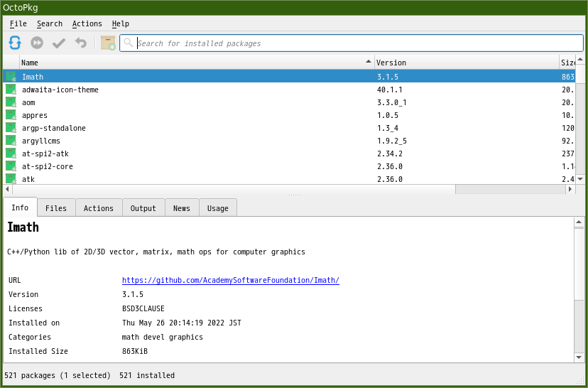Click the 521 packages status bar text
Viewport: 588px width, 388px height.
click(58, 376)
